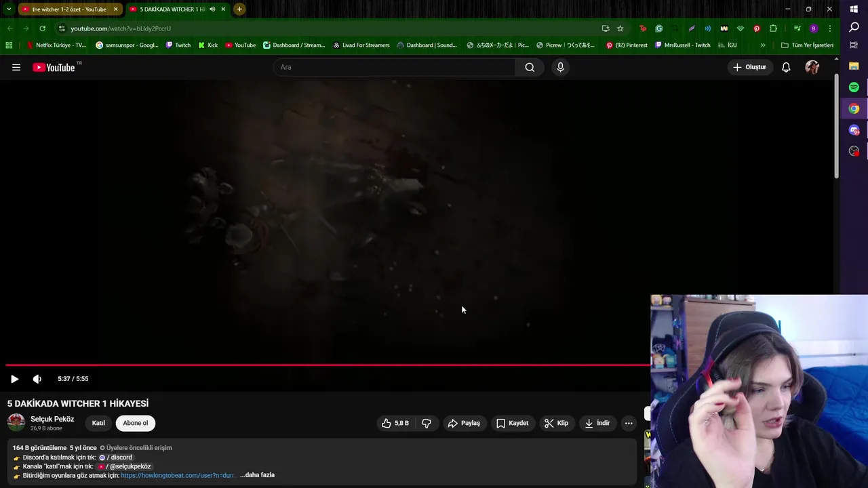The height and width of the screenshot is (488, 868).
Task: Open Windows search in the taskbar
Action: (x=854, y=28)
